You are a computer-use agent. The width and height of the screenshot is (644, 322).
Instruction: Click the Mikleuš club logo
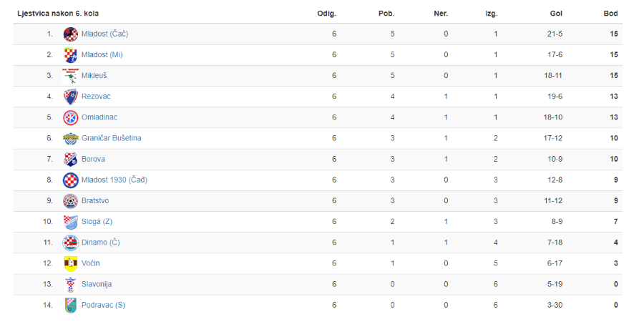click(71, 76)
